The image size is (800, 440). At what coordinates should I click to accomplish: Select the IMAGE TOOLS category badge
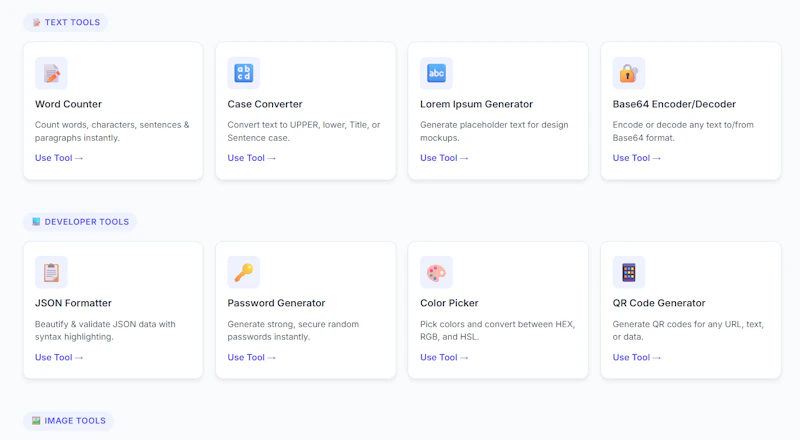68,421
